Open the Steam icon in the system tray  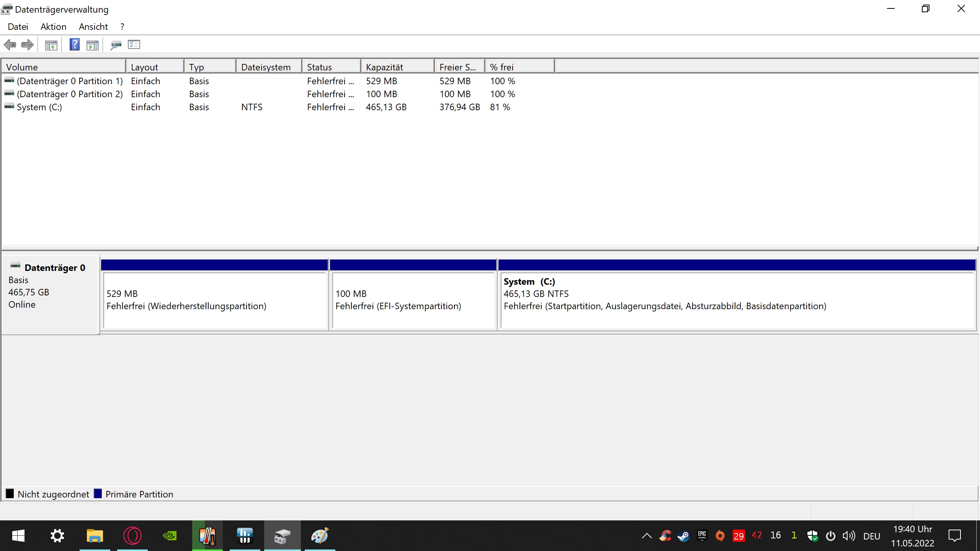tap(683, 536)
